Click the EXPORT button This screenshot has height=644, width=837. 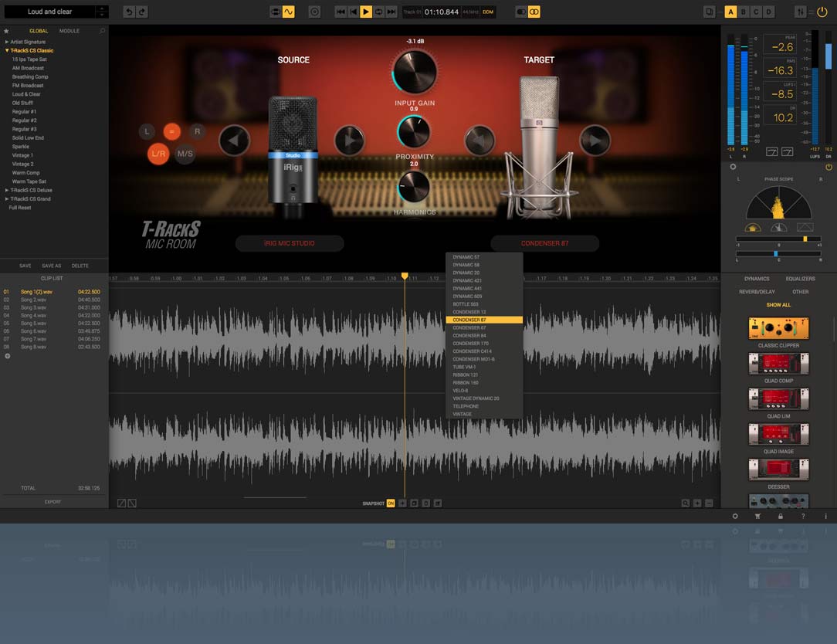click(x=53, y=501)
